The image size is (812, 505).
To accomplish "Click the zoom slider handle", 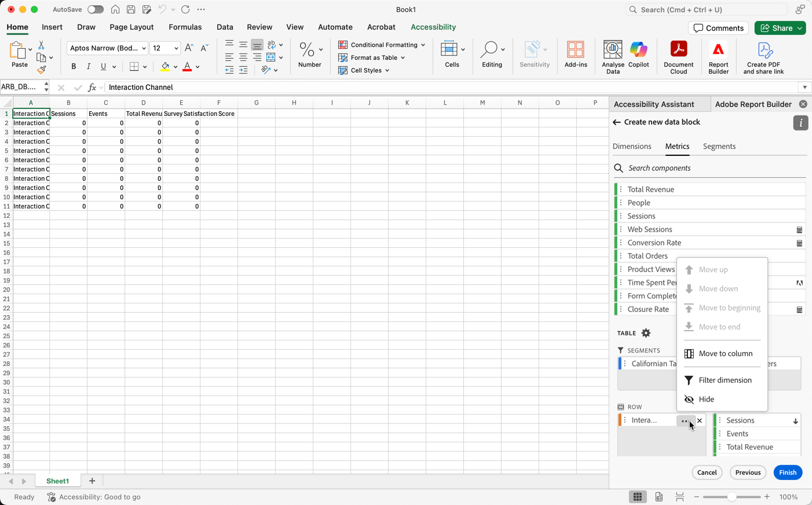I will click(x=732, y=497).
